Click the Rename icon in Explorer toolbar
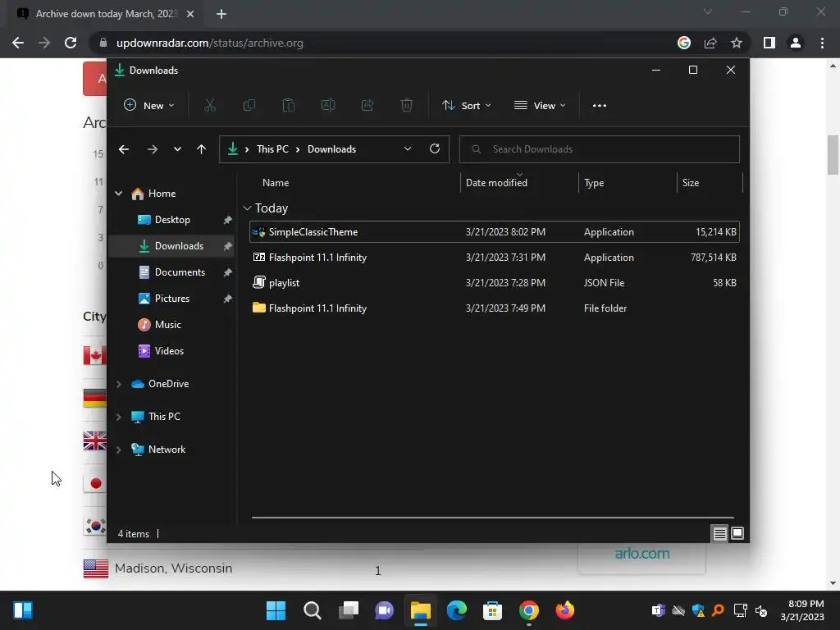Viewport: 840px width, 630px height. [328, 106]
